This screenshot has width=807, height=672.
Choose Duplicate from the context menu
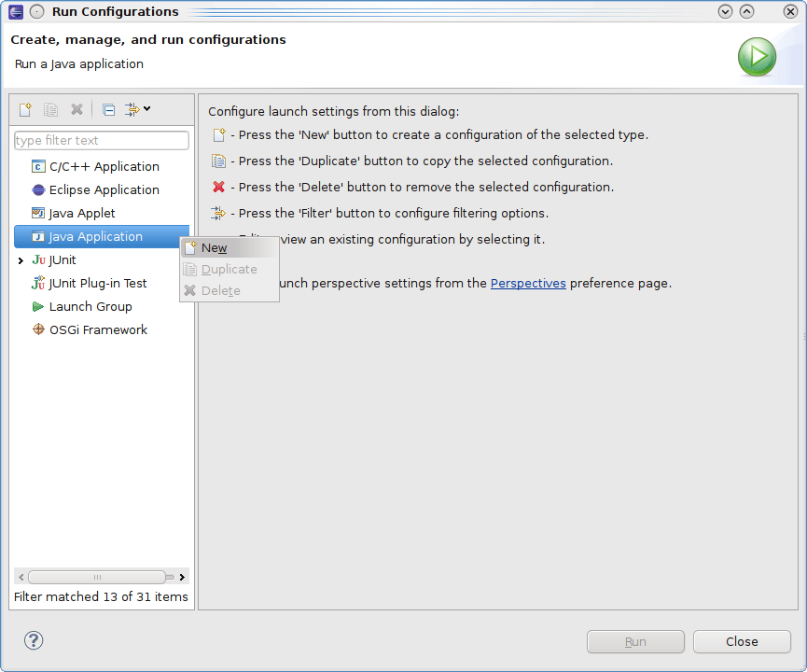[x=230, y=270]
